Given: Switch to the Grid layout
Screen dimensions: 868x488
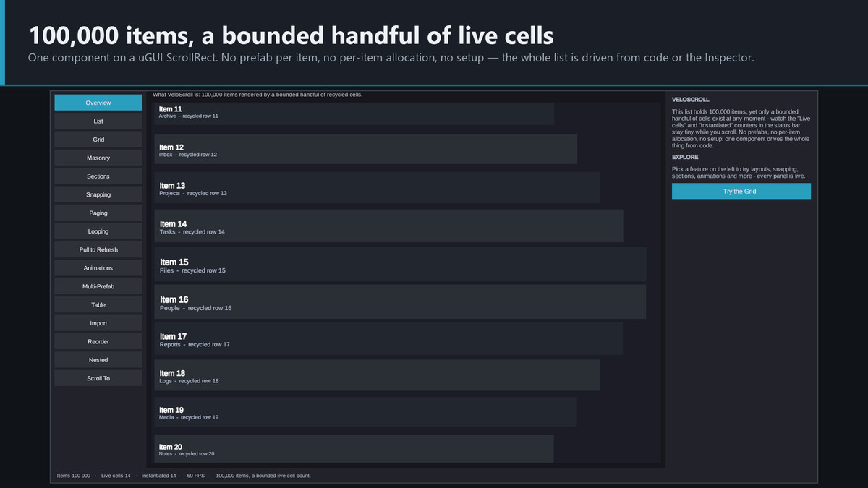Looking at the screenshot, I should pos(98,140).
